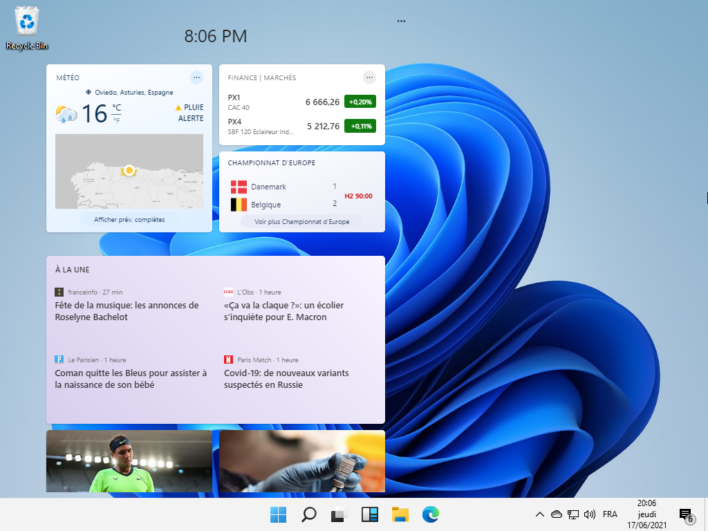Image resolution: width=708 pixels, height=531 pixels.
Task: Open File Explorer from the taskbar
Action: point(400,515)
